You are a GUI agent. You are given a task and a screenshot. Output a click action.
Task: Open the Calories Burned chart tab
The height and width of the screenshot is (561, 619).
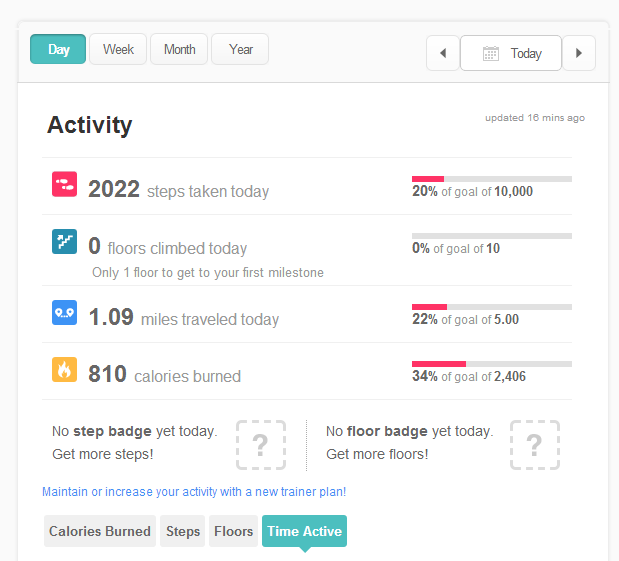(x=100, y=531)
